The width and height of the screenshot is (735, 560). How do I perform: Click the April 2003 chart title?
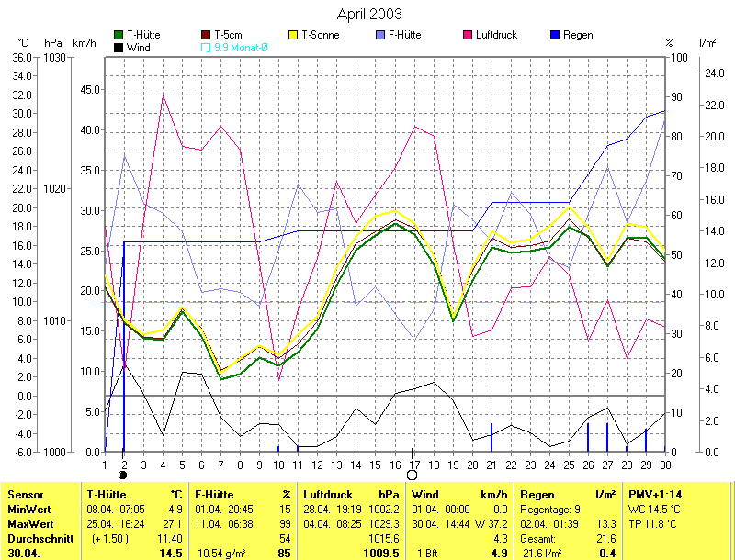(368, 14)
